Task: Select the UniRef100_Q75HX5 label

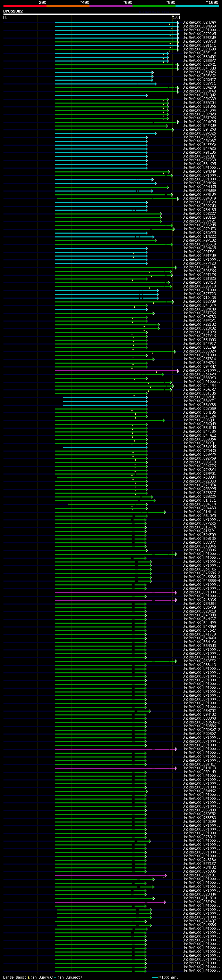Action: pos(199,451)
